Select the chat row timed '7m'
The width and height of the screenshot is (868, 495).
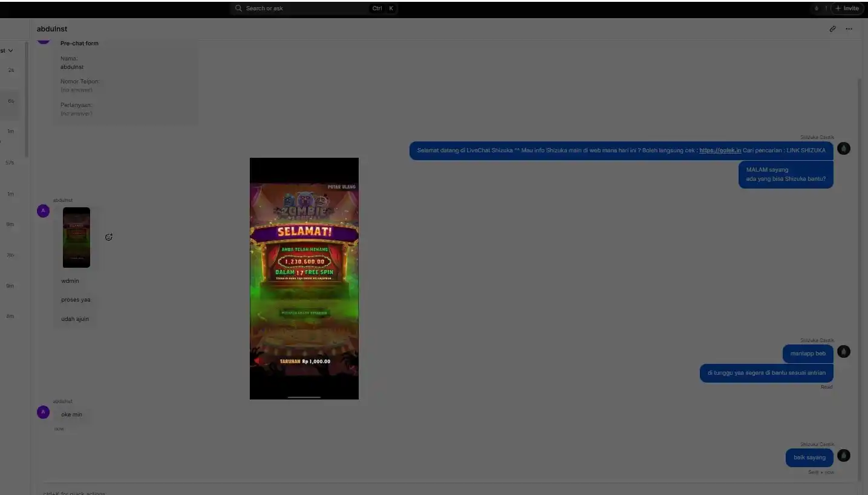tap(10, 255)
